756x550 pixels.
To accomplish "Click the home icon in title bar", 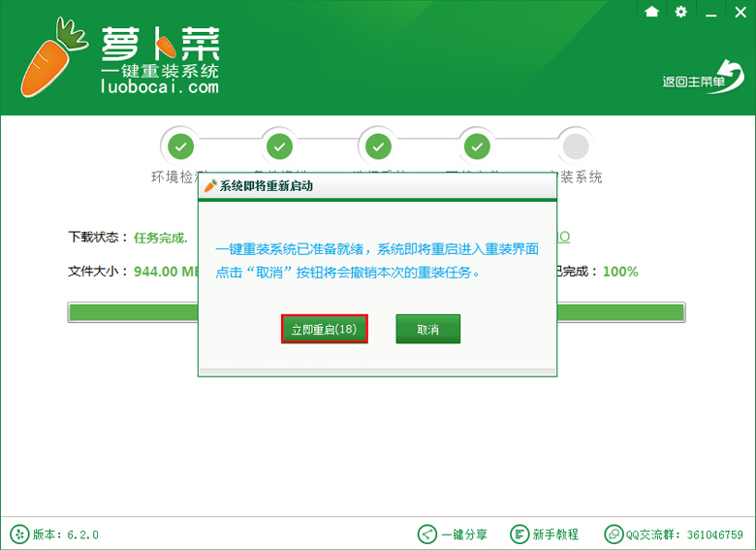I will (652, 12).
